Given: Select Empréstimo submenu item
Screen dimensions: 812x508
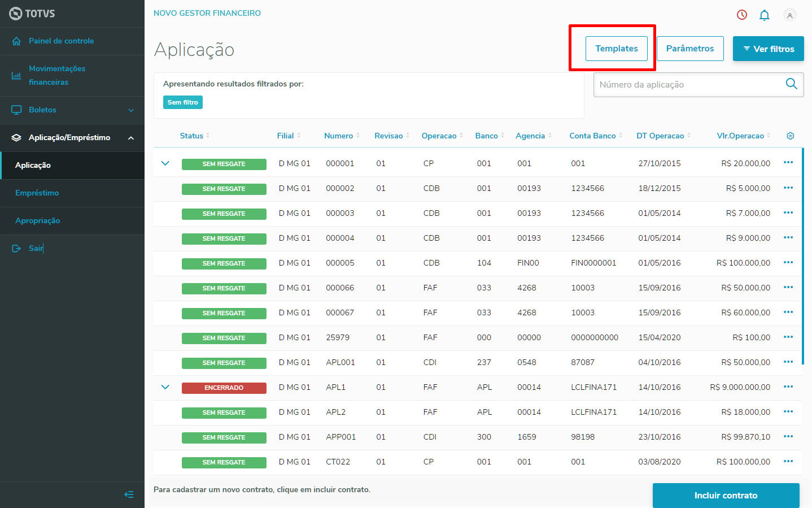Looking at the screenshot, I should point(72,193).
